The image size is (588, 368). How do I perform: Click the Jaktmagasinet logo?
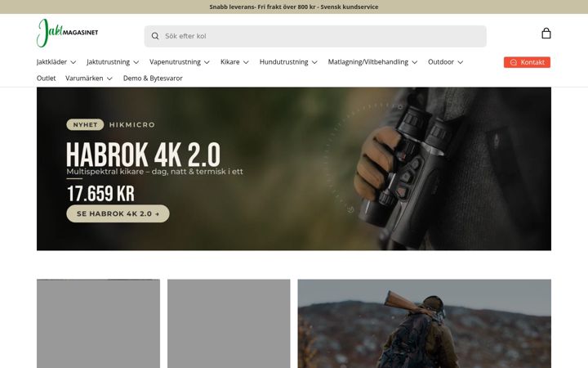[x=68, y=33]
